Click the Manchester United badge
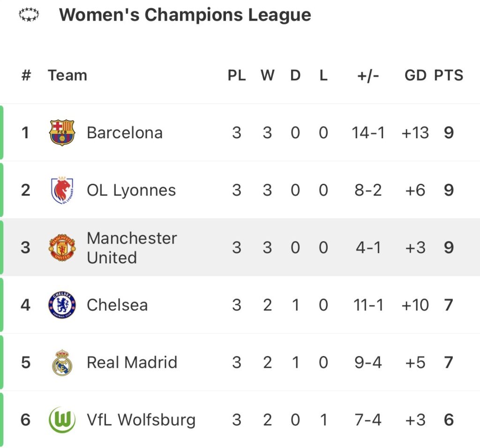 (62, 247)
